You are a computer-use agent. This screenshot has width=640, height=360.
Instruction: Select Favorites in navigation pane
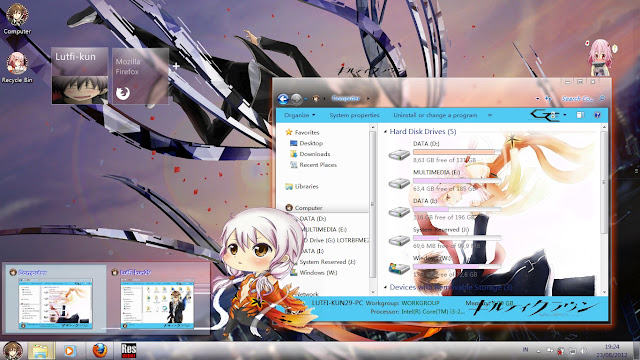coord(302,132)
